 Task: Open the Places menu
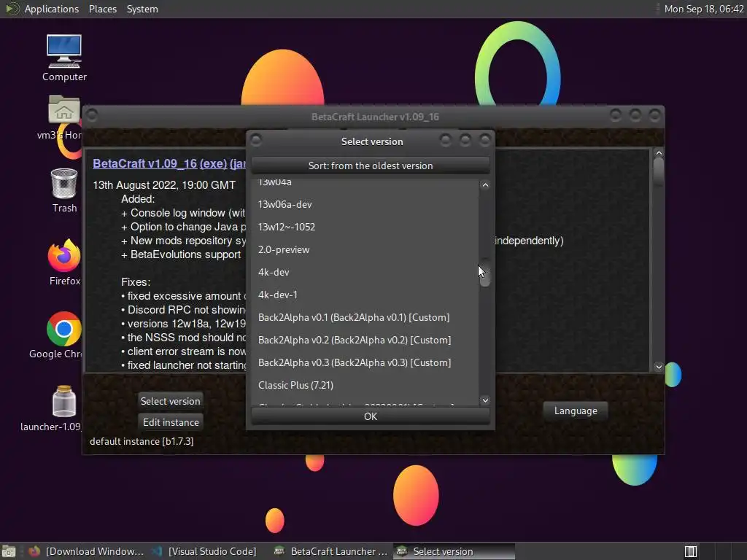point(102,9)
